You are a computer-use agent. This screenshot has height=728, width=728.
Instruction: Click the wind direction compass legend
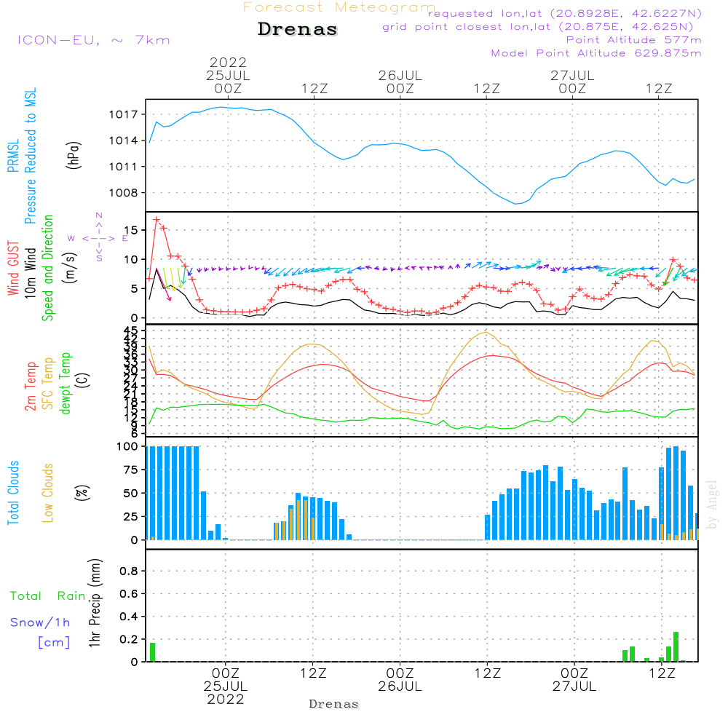[98, 238]
